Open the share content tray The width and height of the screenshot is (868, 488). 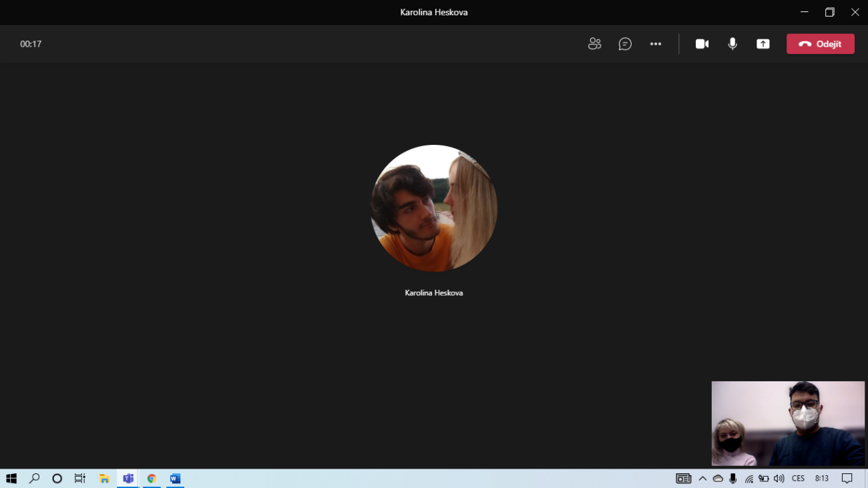(763, 44)
